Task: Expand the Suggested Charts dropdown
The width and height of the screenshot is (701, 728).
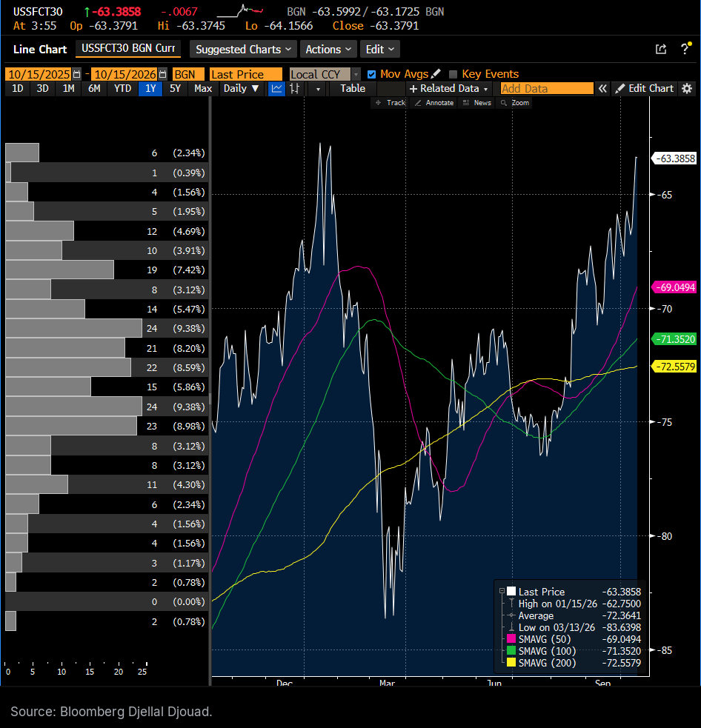Action: (243, 49)
